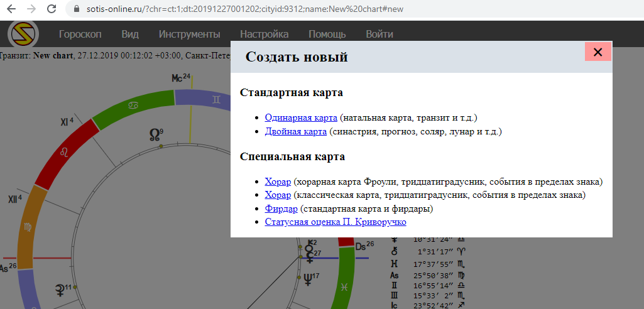Image resolution: width=644 pixels, height=309 pixels.
Task: Click the XI house cusp label
Action: click(x=67, y=121)
